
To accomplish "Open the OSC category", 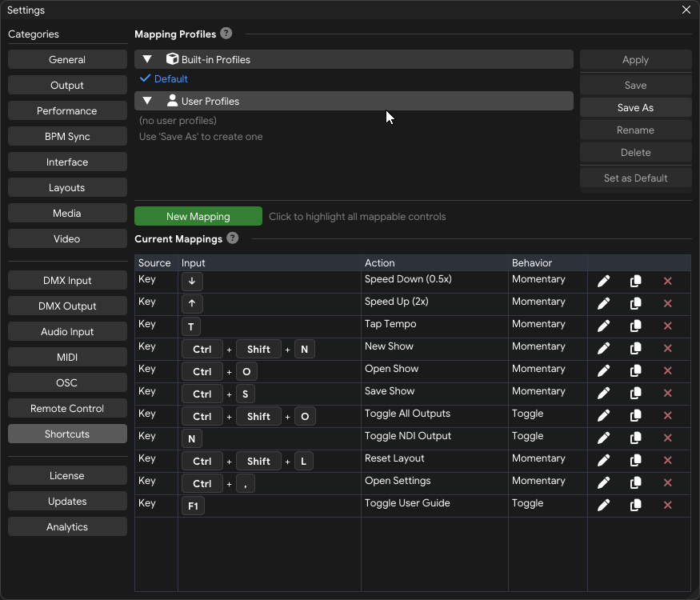I will tap(67, 382).
